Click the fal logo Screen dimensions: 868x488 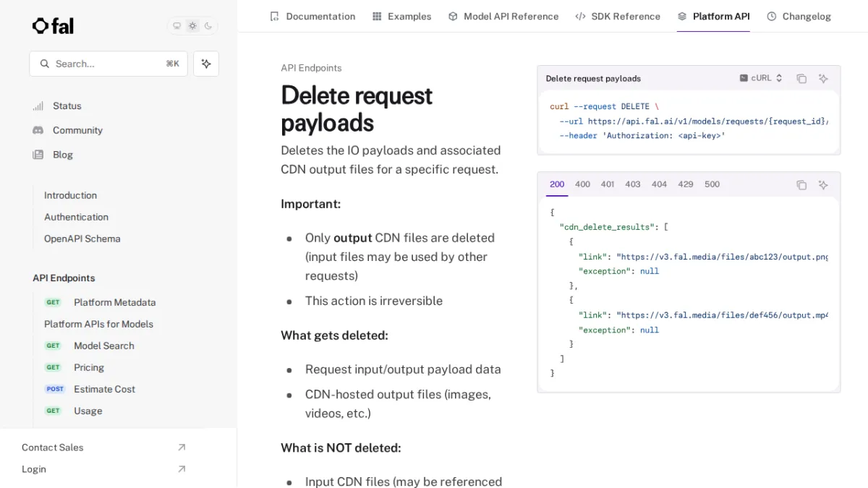click(53, 26)
